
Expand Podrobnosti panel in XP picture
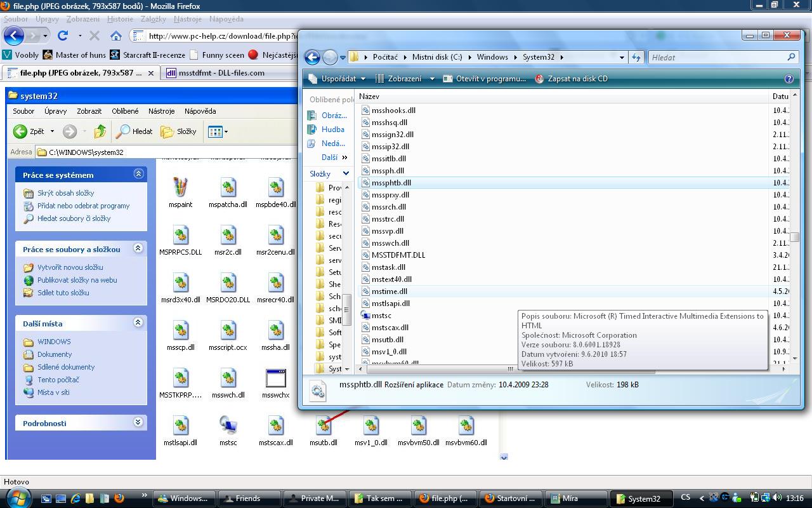[138, 422]
